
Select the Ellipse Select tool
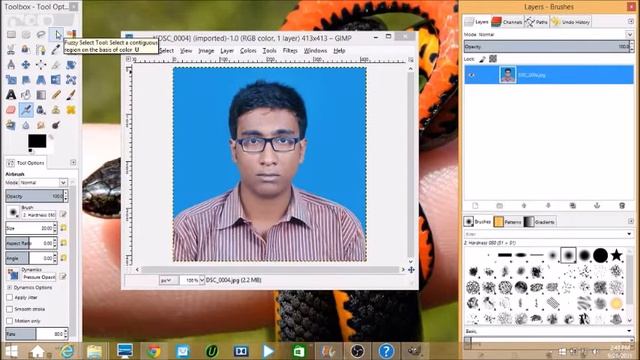[26, 35]
